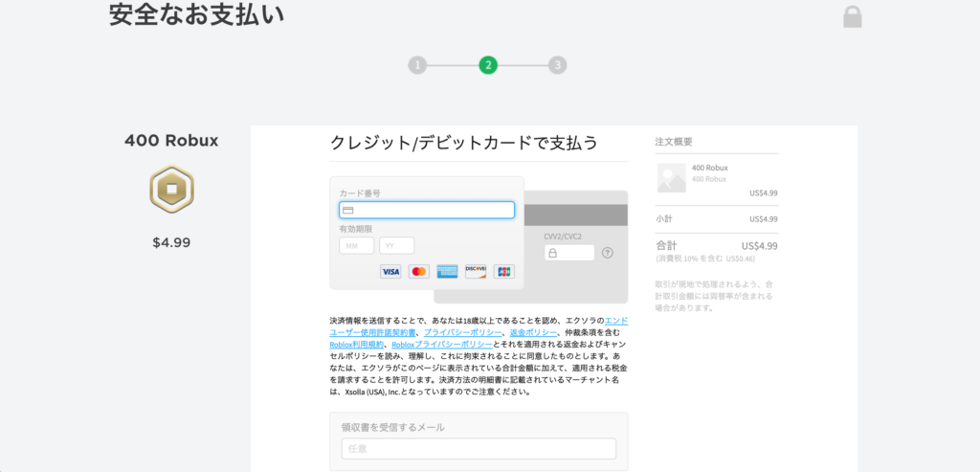Screen dimensions: 980x472
Task: Click the クレジット/デビットカードで支払う heading
Action: tap(464, 143)
